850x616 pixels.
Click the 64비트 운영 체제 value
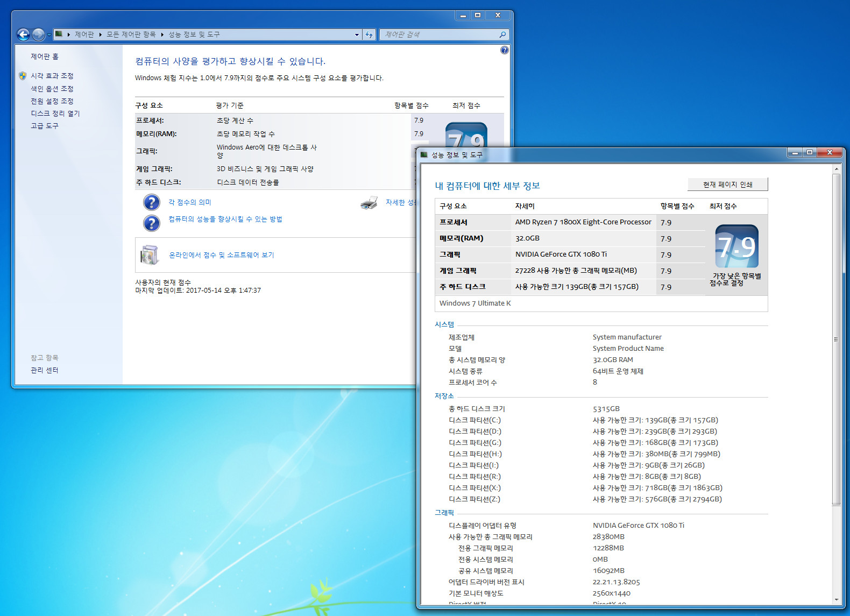click(x=618, y=371)
